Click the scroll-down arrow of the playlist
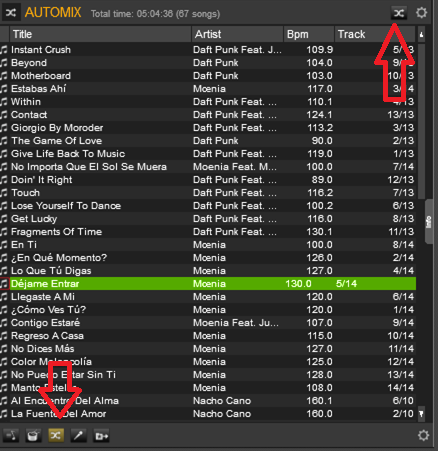The height and width of the screenshot is (452, 438). (x=421, y=414)
